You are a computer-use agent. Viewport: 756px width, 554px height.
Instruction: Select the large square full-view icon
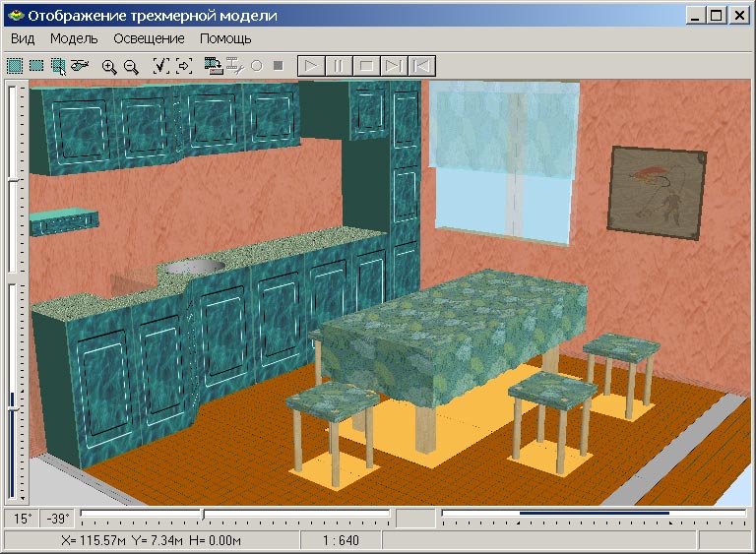[x=15, y=66]
